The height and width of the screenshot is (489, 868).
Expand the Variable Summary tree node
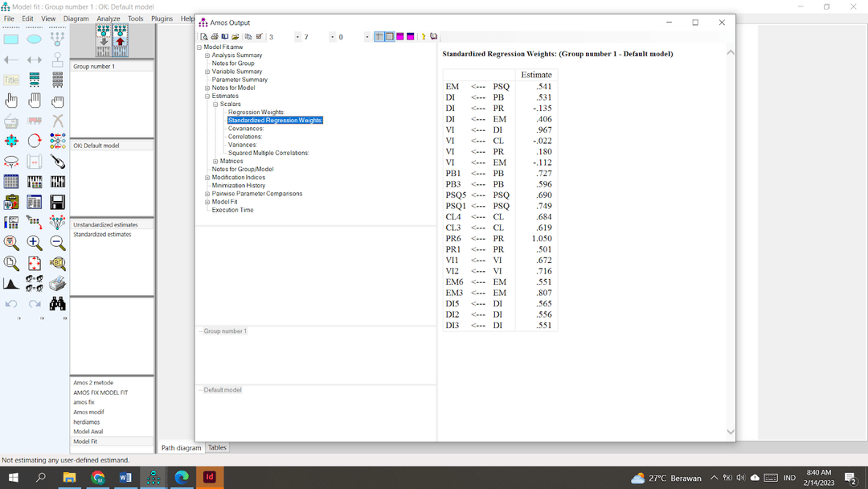click(207, 72)
